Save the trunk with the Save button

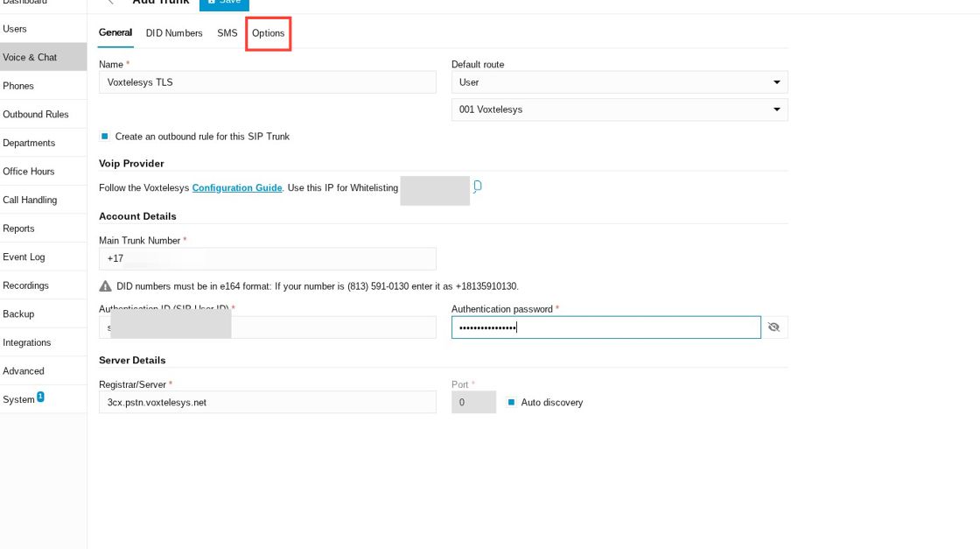tap(224, 4)
